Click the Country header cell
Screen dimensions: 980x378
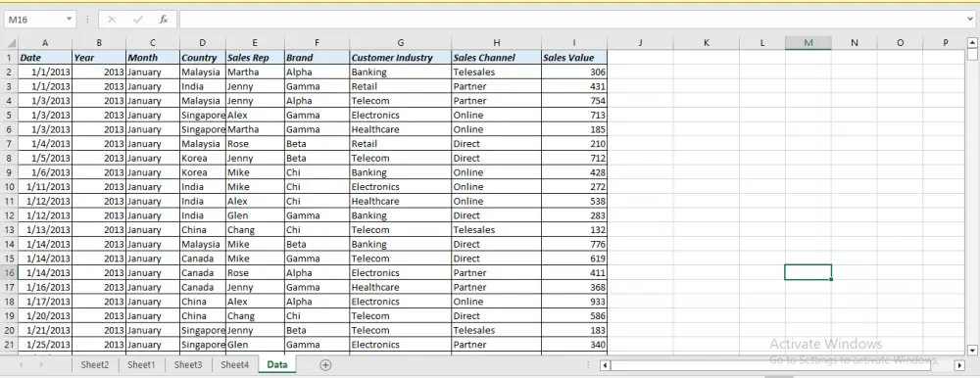pos(203,58)
